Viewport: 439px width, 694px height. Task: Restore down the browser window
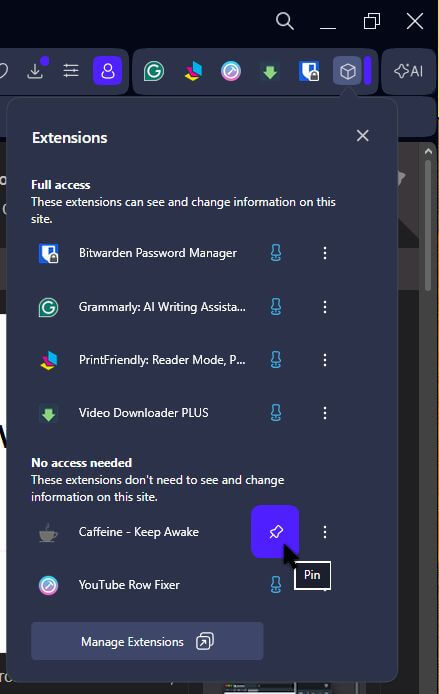coord(372,21)
